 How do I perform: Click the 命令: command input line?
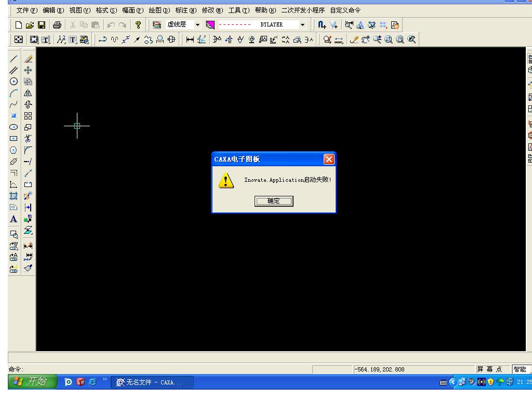(159, 369)
